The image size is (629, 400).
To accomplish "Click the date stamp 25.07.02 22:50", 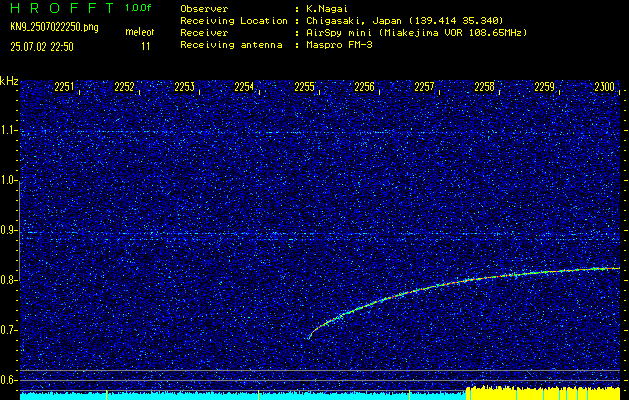I will [x=42, y=47].
